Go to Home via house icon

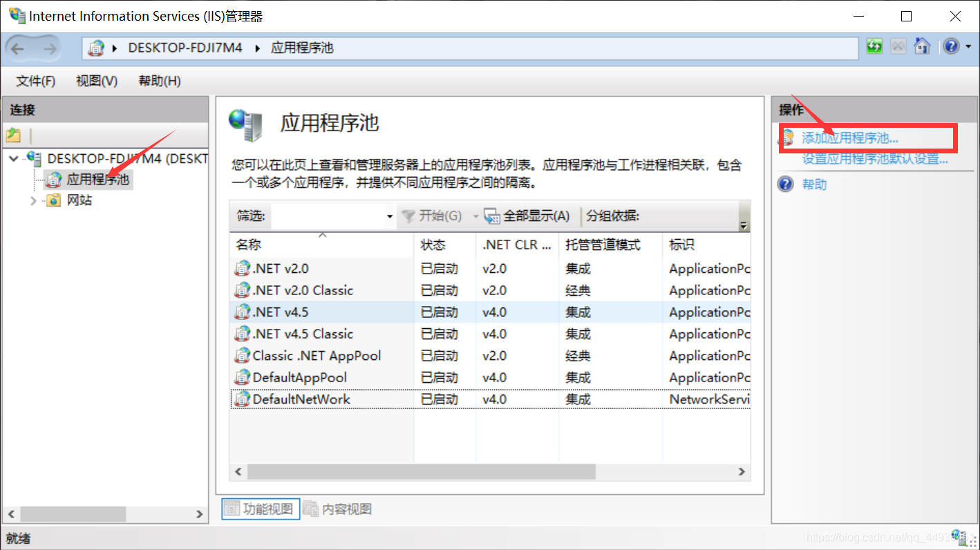point(922,47)
